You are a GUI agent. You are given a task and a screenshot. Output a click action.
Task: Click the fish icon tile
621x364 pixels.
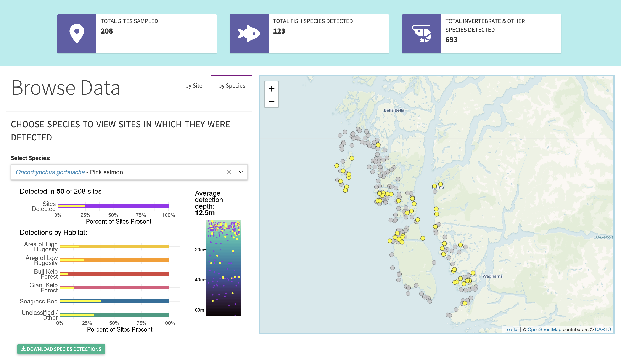tap(249, 34)
